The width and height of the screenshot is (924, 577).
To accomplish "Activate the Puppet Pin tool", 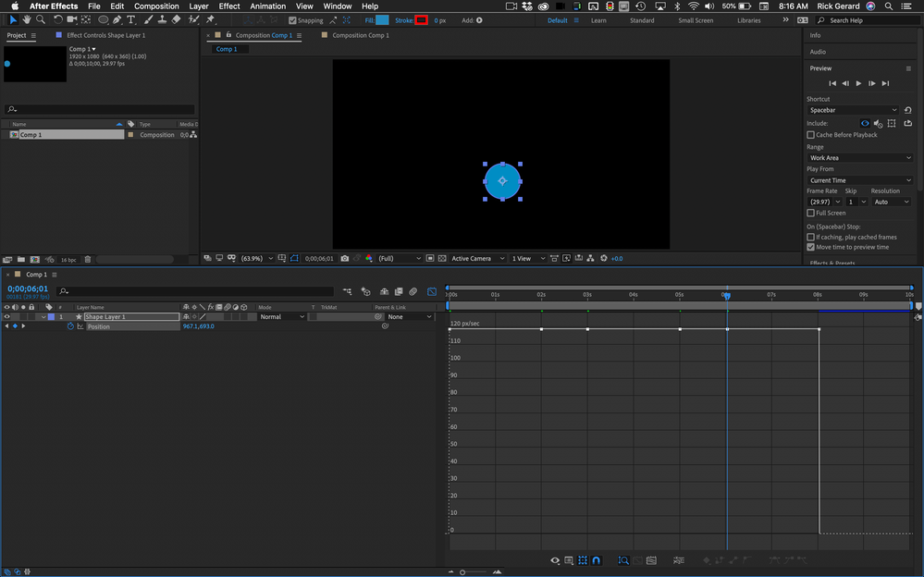I will coord(210,19).
